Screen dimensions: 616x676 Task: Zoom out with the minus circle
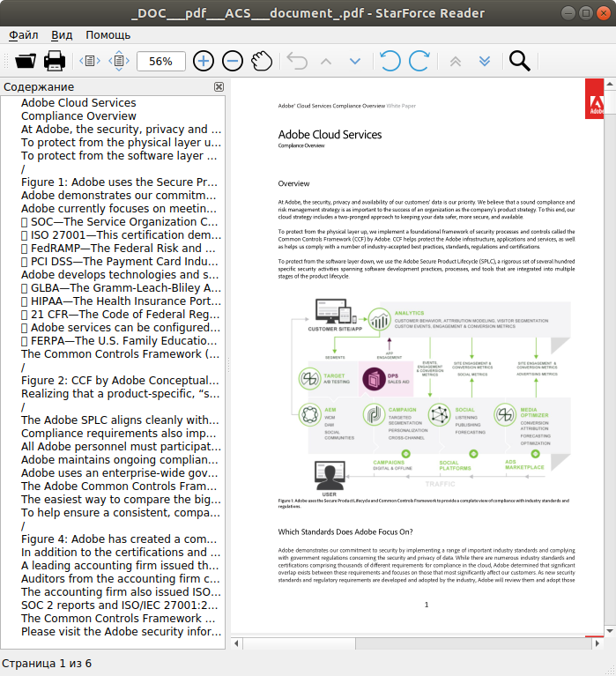coord(233,61)
